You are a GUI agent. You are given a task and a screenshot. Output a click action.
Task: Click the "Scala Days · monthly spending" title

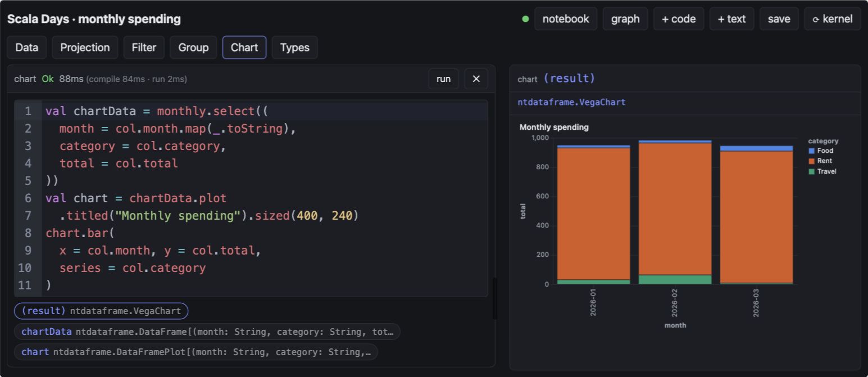coord(94,19)
